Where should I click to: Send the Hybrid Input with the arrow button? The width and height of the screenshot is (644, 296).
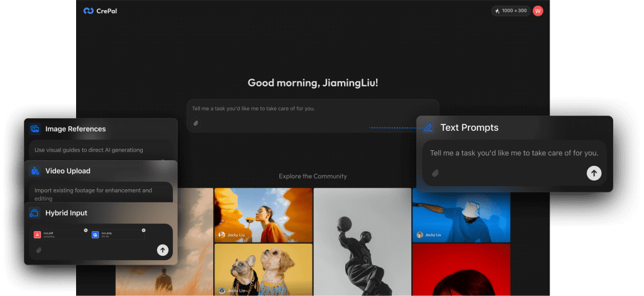tap(162, 250)
